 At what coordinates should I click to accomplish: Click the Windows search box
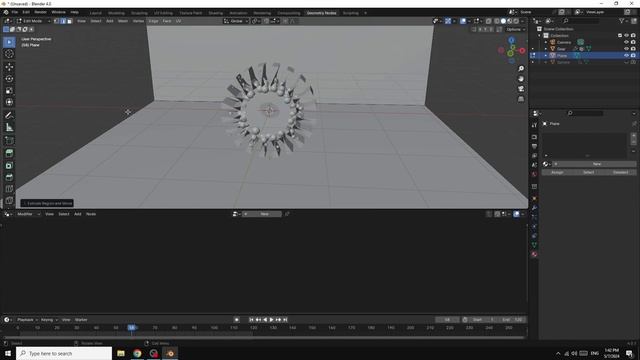click(64, 353)
